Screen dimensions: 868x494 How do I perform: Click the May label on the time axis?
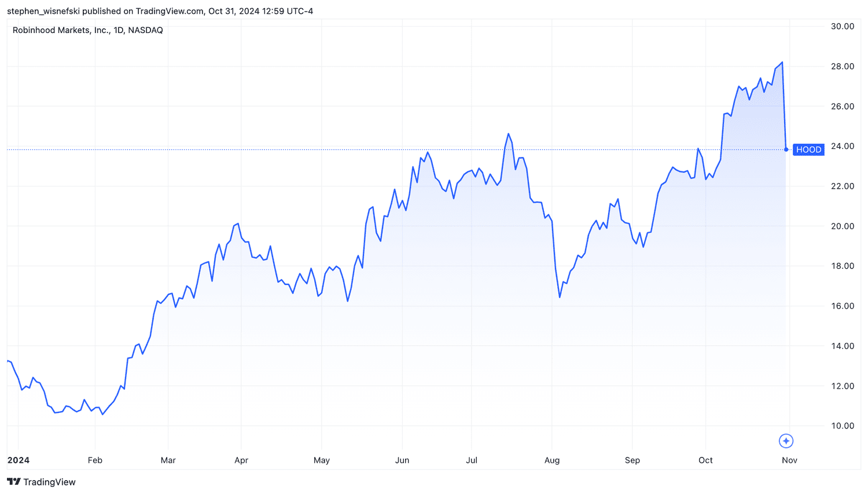point(322,460)
